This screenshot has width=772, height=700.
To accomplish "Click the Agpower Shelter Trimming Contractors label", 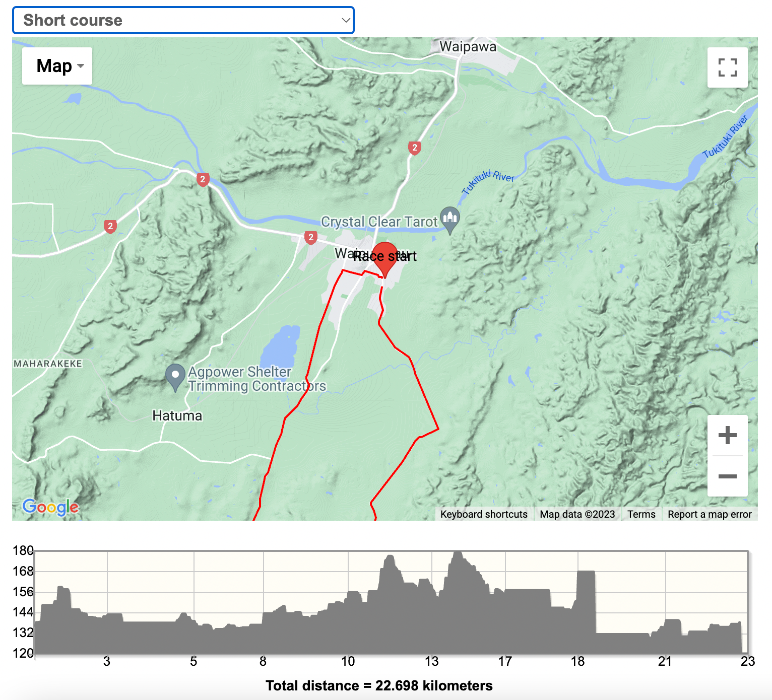I will click(257, 379).
